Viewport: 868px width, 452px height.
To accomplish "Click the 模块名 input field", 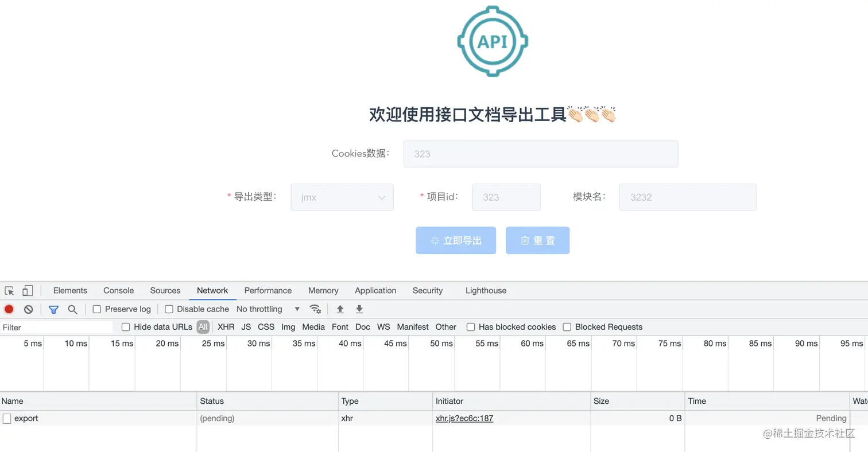I will click(688, 197).
